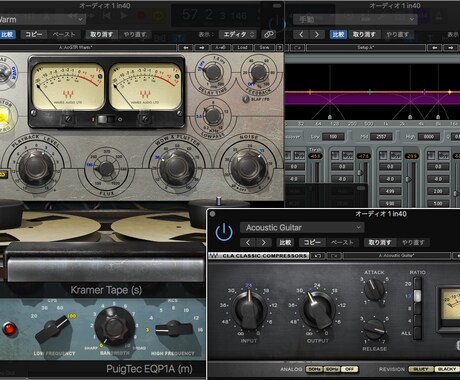Screen dimensions: 460x380
Task: Click やり直す in the Kramer Tape window
Action: 135,34
